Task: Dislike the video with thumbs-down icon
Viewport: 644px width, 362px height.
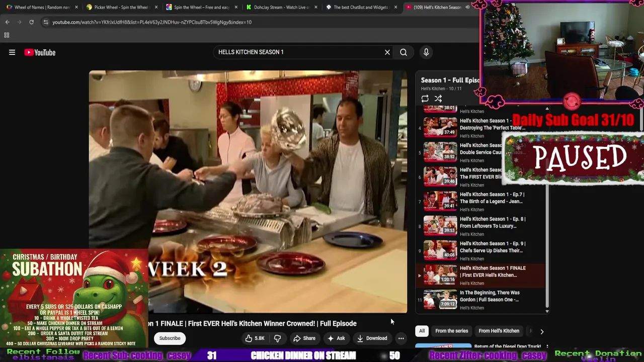Action: click(277, 338)
